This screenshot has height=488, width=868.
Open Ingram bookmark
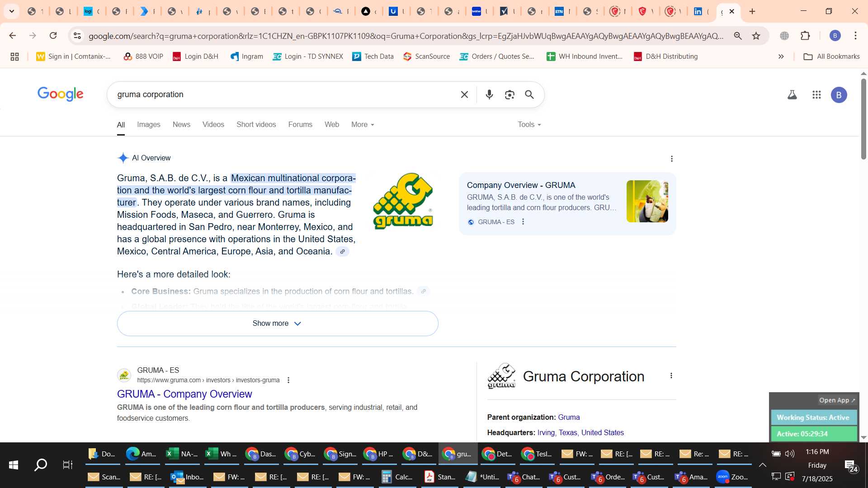pyautogui.click(x=247, y=56)
